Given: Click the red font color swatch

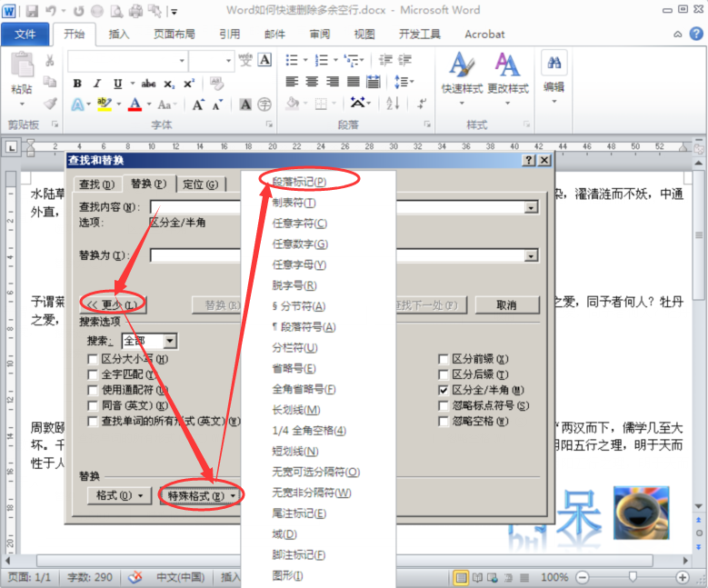Looking at the screenshot, I should click(x=135, y=105).
